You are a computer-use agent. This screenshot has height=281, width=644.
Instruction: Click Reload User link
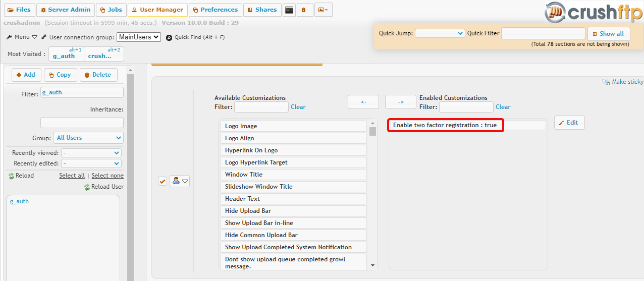[104, 187]
